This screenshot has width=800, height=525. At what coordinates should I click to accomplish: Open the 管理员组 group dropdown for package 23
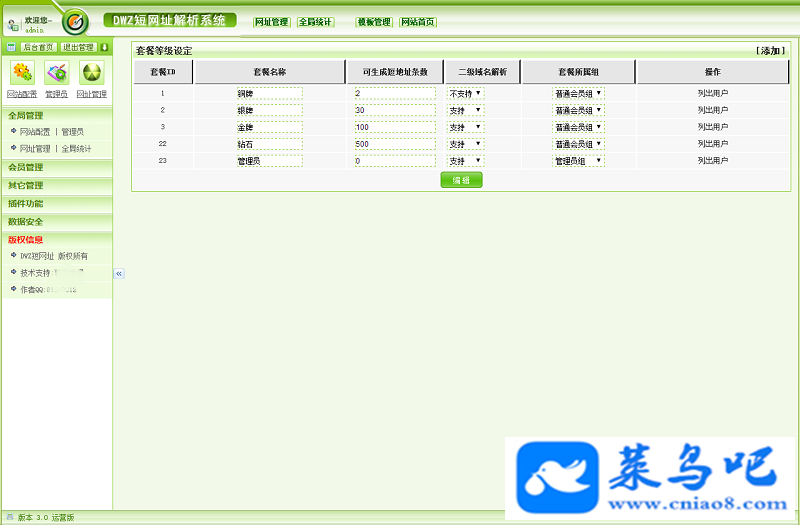578,161
